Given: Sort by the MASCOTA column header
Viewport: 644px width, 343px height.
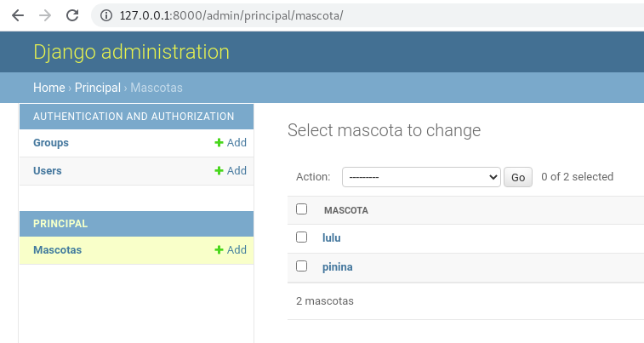Looking at the screenshot, I should pyautogui.click(x=346, y=210).
